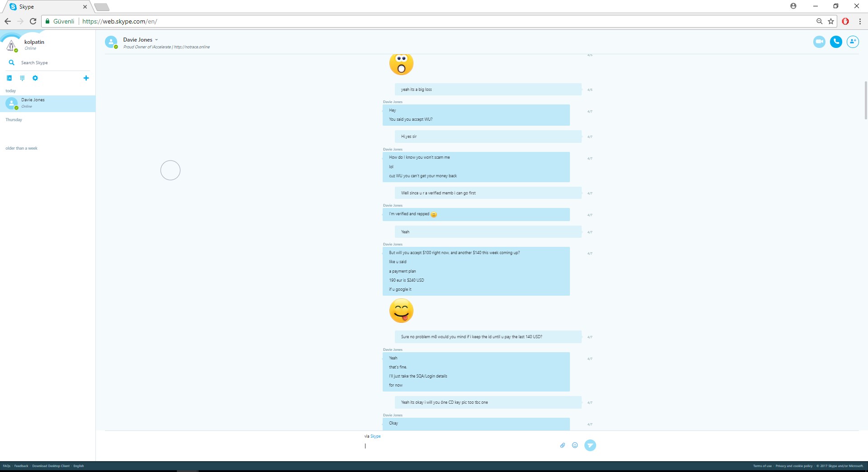This screenshot has height=472, width=868.
Task: Open the browser zoom magnifier icon
Action: pos(819,21)
